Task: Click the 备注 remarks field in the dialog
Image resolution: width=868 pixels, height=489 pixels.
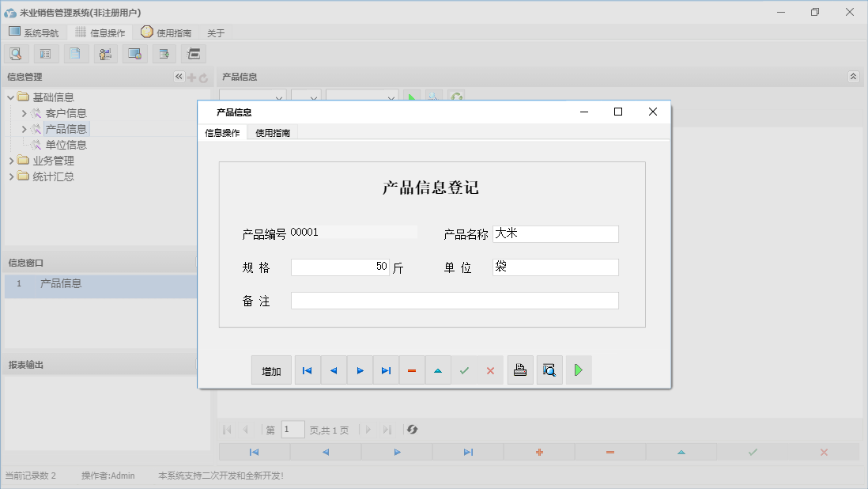Action: tap(455, 300)
